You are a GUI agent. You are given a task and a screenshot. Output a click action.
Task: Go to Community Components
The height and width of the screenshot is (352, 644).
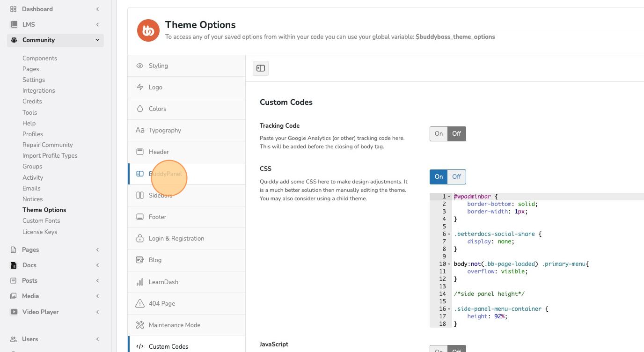pyautogui.click(x=40, y=58)
